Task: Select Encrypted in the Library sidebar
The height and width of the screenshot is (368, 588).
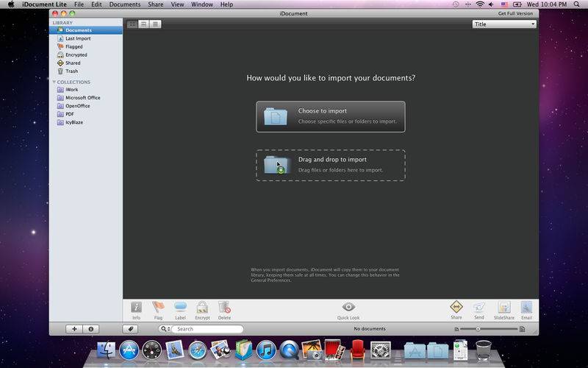Action: click(76, 54)
